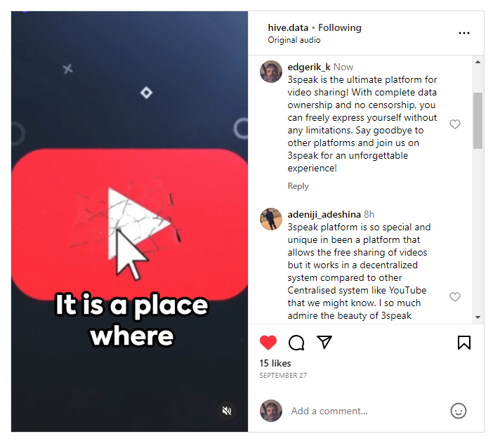Click the Following status label

point(340,28)
